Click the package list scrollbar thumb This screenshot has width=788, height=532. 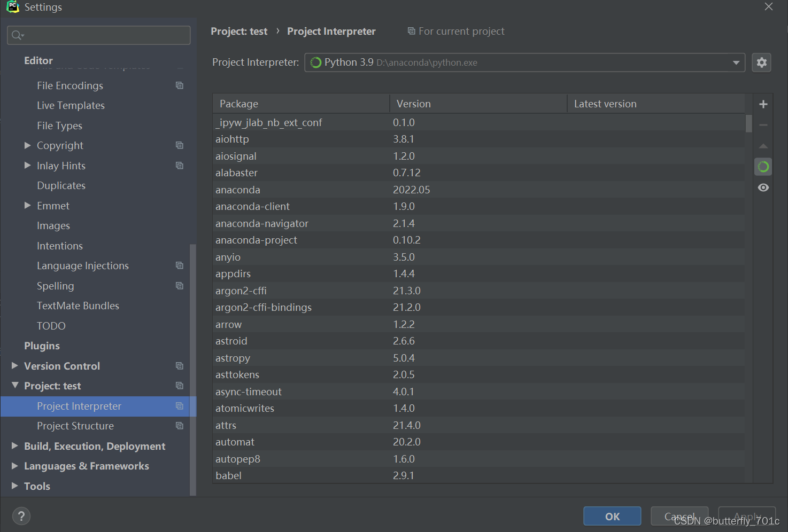point(749,123)
